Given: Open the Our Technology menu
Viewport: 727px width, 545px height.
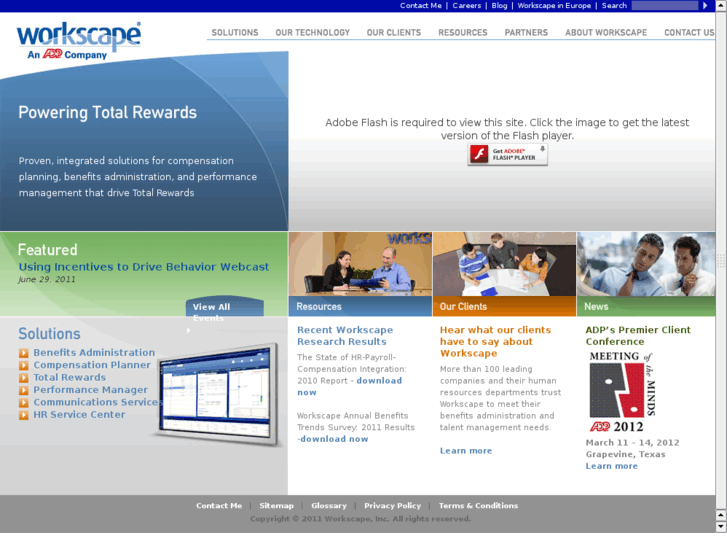Looking at the screenshot, I should tap(312, 32).
